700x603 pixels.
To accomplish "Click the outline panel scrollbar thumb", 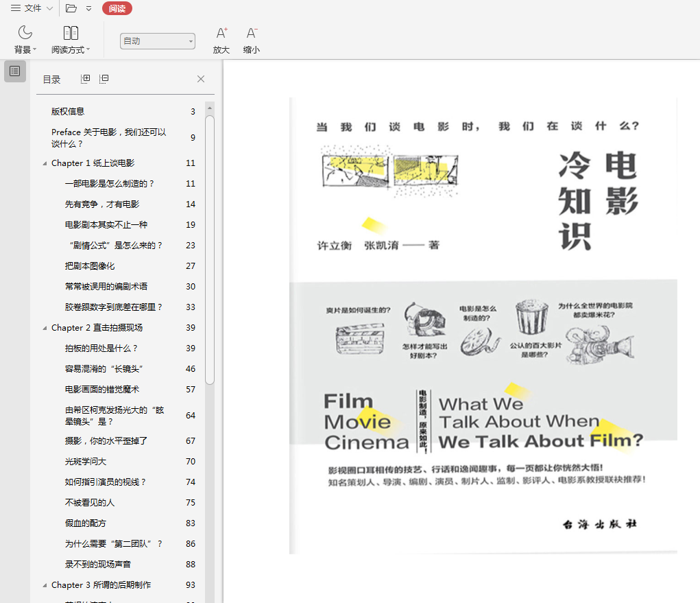I will (x=209, y=250).
